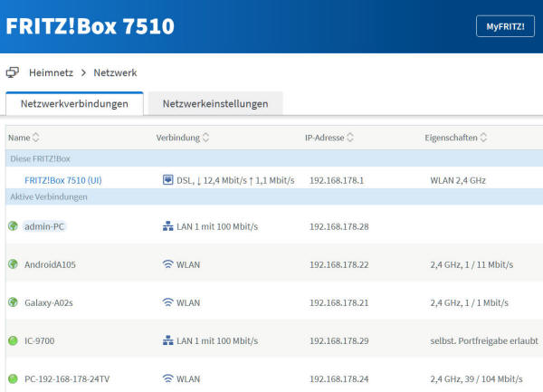Click the FRITZ!Box 7510 header title
Viewport: 543px width, 392px height.
pyautogui.click(x=90, y=26)
